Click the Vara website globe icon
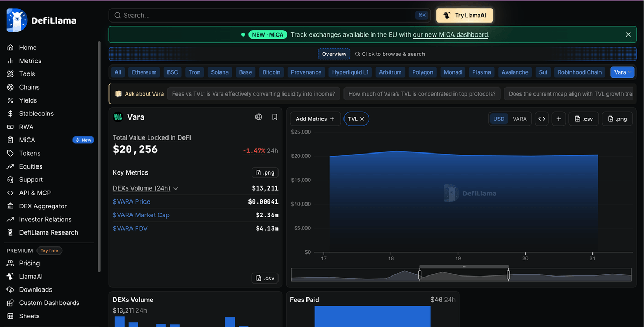Image resolution: width=644 pixels, height=327 pixels. click(259, 117)
